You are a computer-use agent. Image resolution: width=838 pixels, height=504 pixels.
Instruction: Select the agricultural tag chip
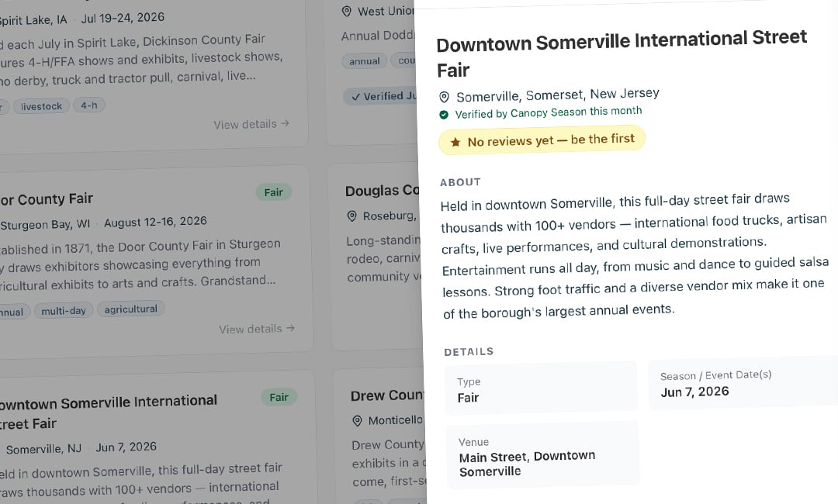[131, 309]
